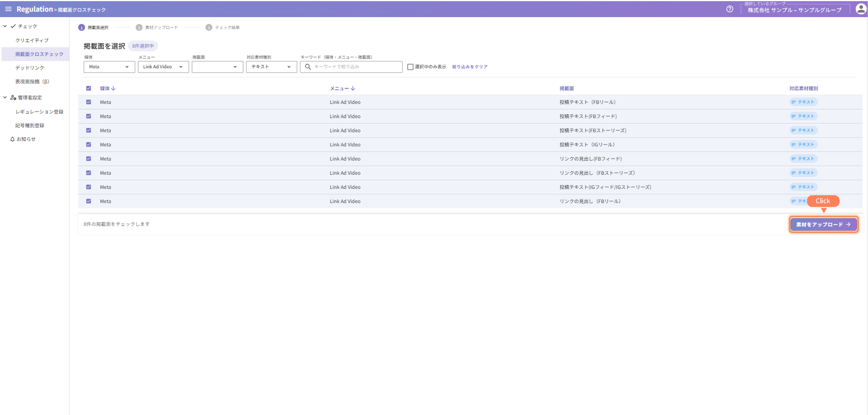Screen dimensions: 868x415
Task: Click テキスト tag in 投稿テキスト(FBフィード) row
Action: tap(803, 116)
